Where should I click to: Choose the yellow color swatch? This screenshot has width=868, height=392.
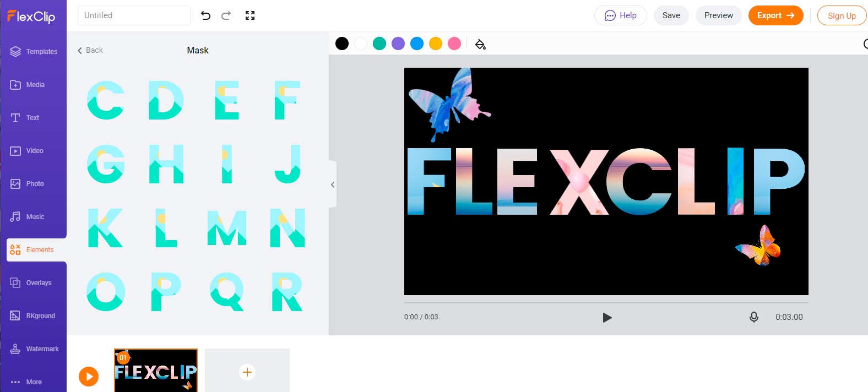coord(436,43)
